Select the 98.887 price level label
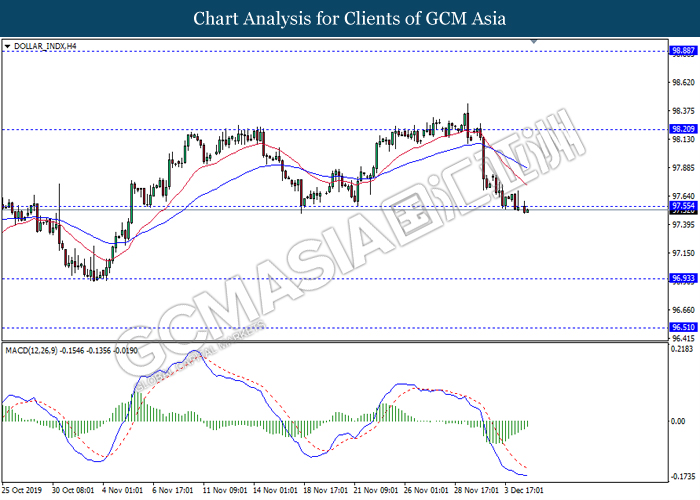 pos(683,50)
